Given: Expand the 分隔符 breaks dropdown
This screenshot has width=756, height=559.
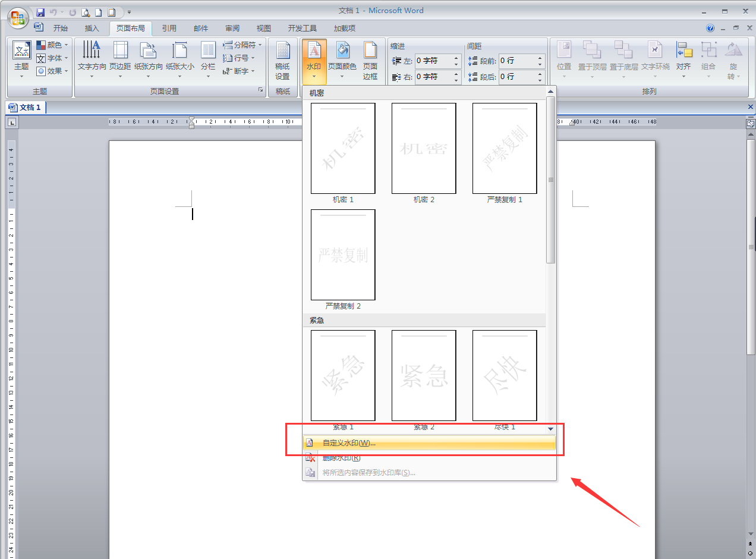Looking at the screenshot, I should click(x=242, y=45).
